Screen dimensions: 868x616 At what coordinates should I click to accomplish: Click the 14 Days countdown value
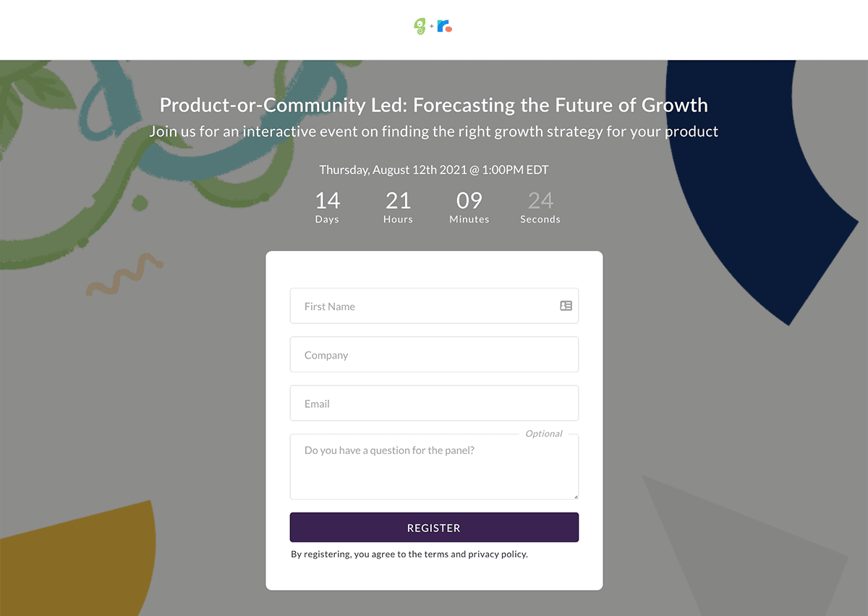click(327, 201)
